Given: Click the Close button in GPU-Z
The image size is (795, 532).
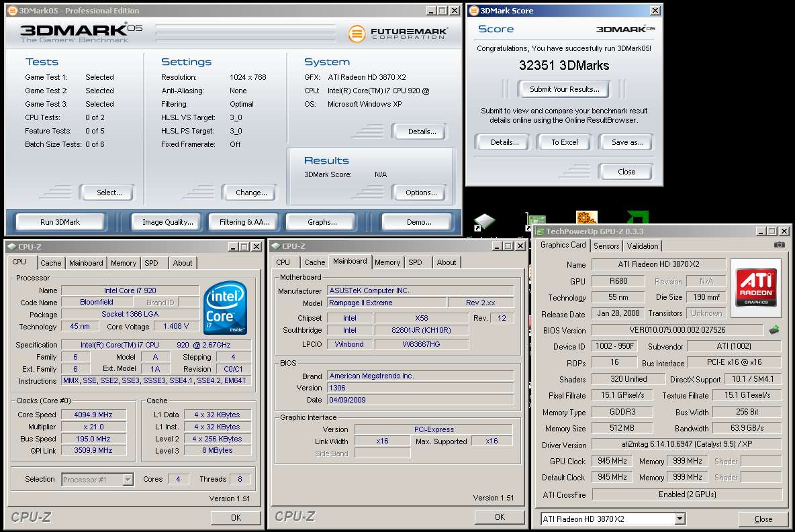Looking at the screenshot, I should (x=763, y=519).
